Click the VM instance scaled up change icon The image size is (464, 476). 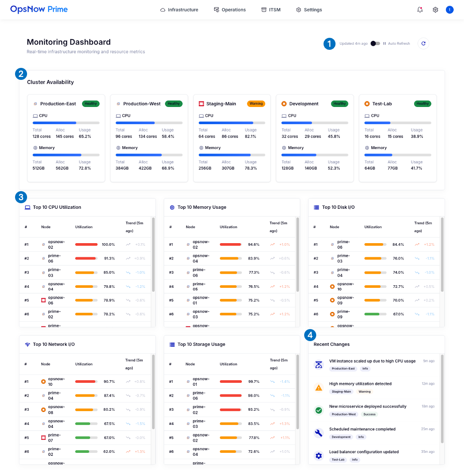318,365
